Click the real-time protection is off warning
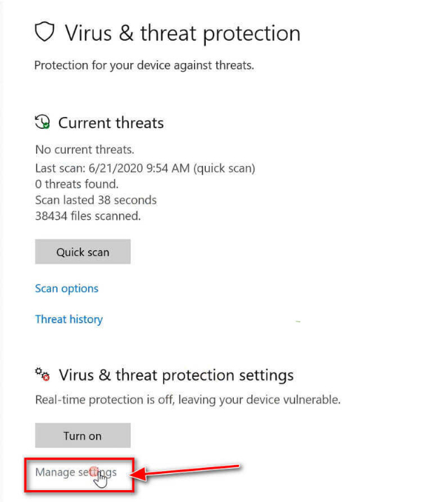This screenshot has height=502, width=448. pos(188,400)
